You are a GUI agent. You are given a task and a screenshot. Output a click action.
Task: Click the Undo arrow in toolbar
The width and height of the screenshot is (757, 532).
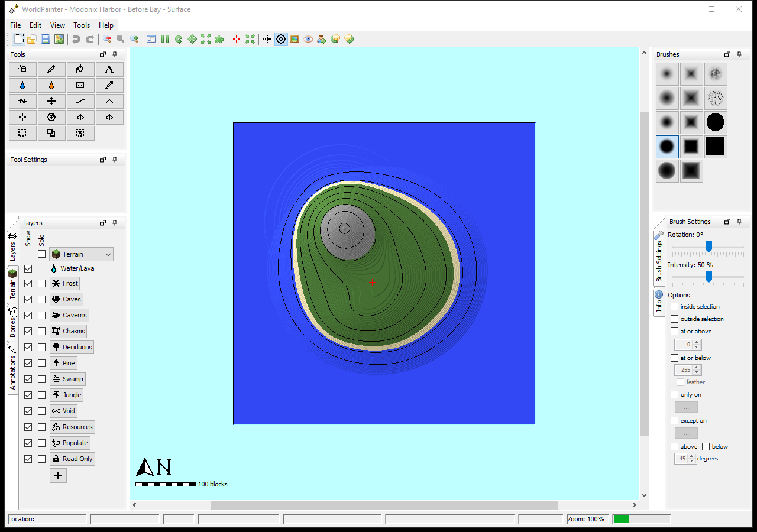[76, 39]
